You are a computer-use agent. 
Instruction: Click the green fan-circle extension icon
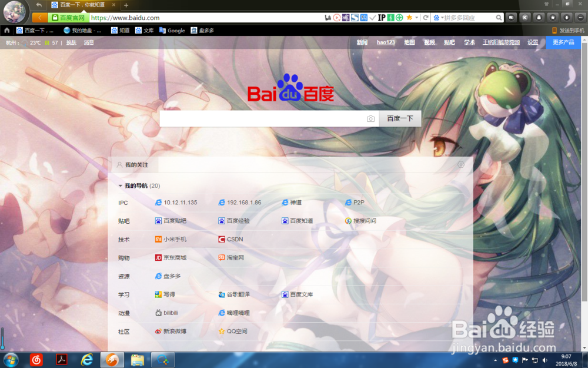(400, 18)
